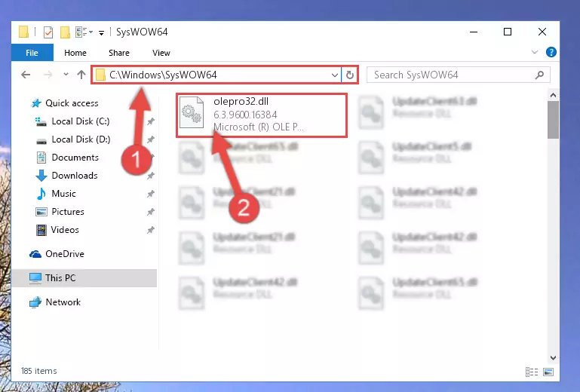Click the pin icon beside Videos

[x=151, y=230]
